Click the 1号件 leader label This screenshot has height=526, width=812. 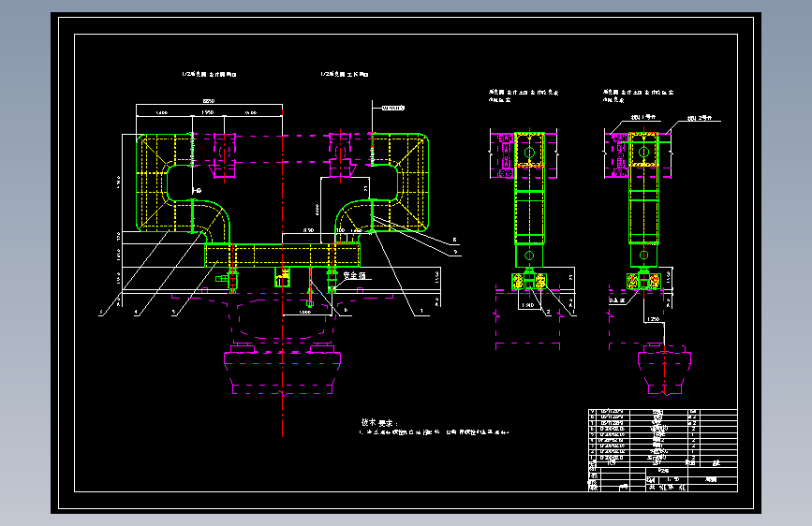point(643,118)
